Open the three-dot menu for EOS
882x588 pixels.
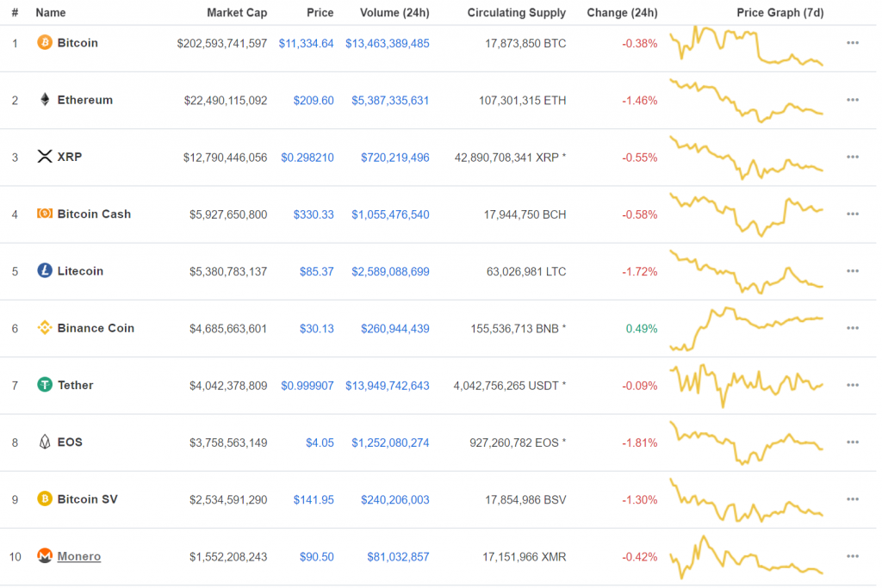[x=852, y=442]
